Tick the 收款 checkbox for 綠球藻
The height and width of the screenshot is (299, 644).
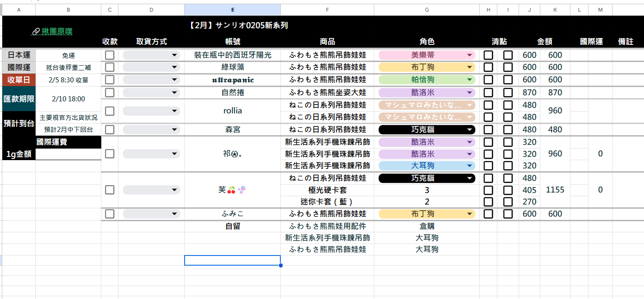pyautogui.click(x=110, y=67)
